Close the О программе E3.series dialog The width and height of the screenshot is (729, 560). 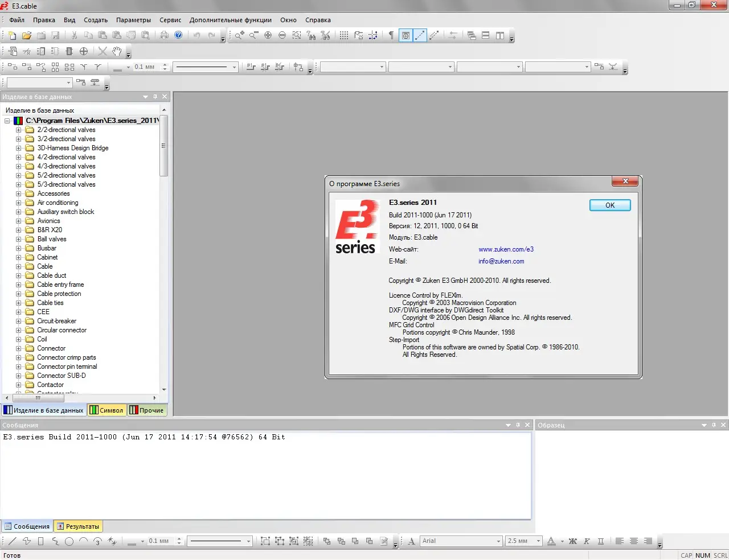625,181
